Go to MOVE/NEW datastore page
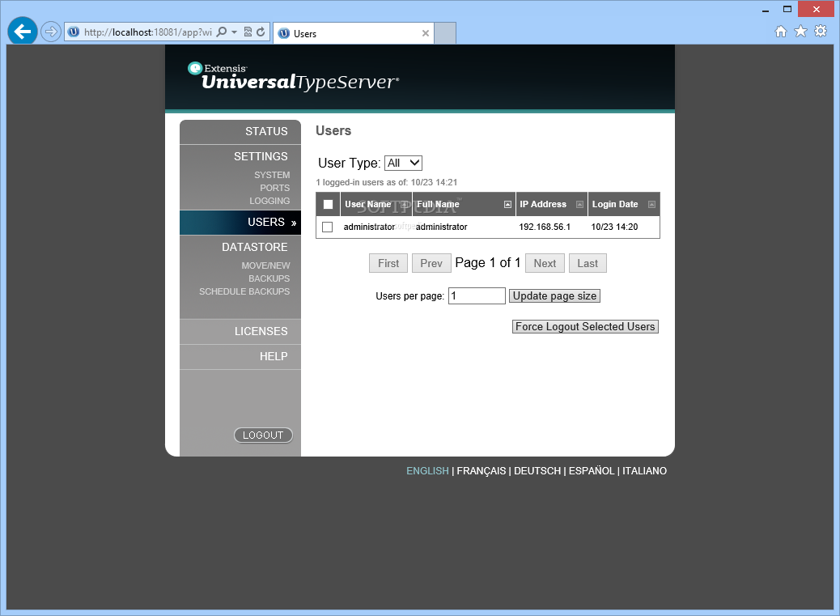This screenshot has width=840, height=616. point(265,266)
